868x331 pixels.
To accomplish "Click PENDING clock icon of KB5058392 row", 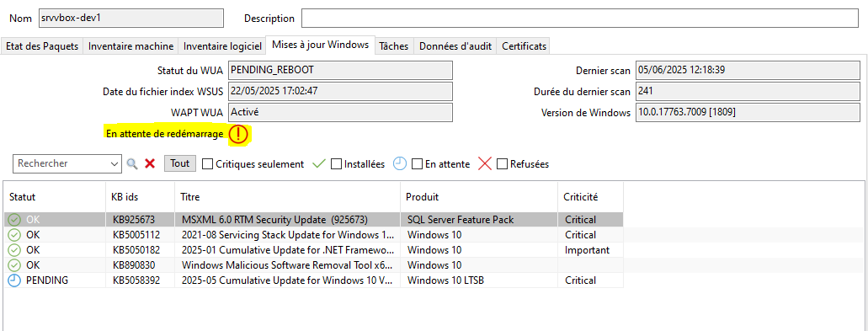I will pos(15,280).
